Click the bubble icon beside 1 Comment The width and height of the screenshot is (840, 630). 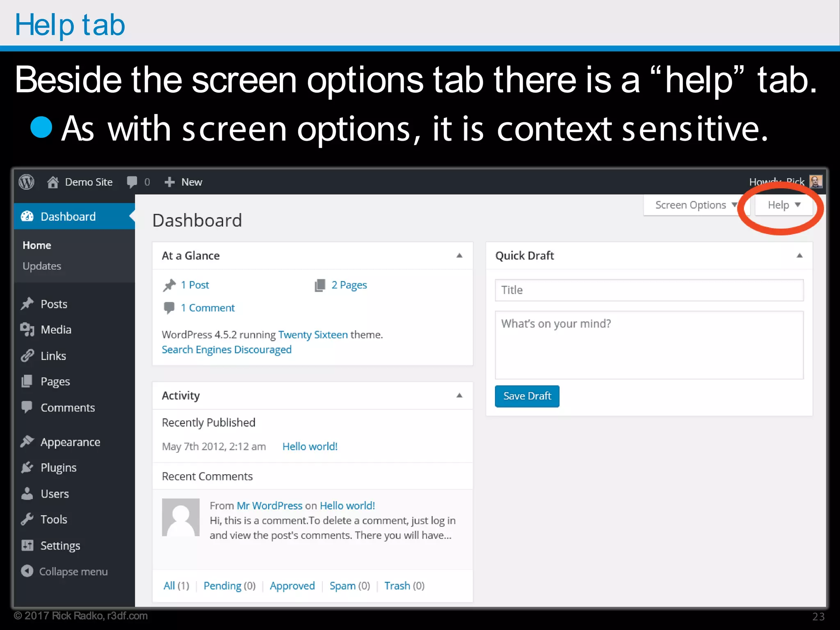pos(169,308)
